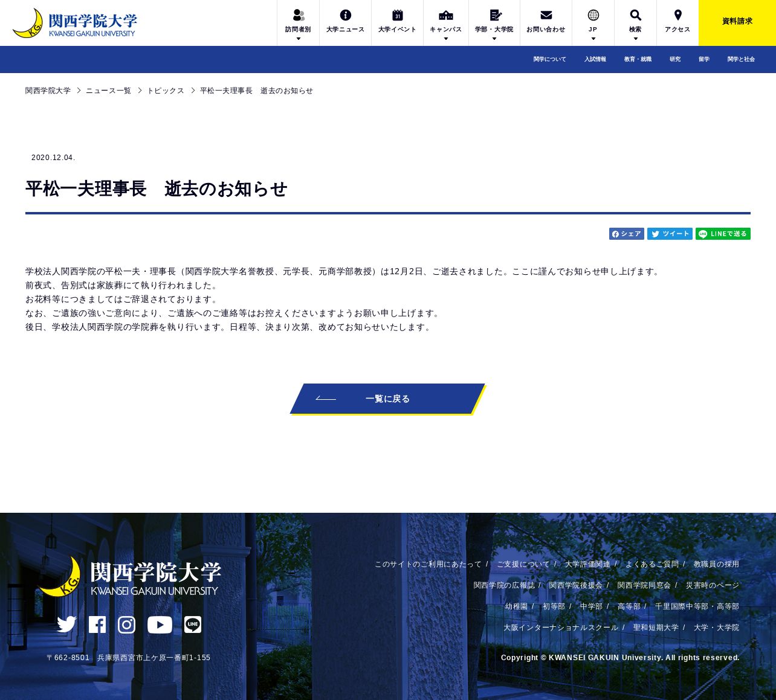Go to 関西学院大学 breadcrumb link

pyautogui.click(x=48, y=91)
